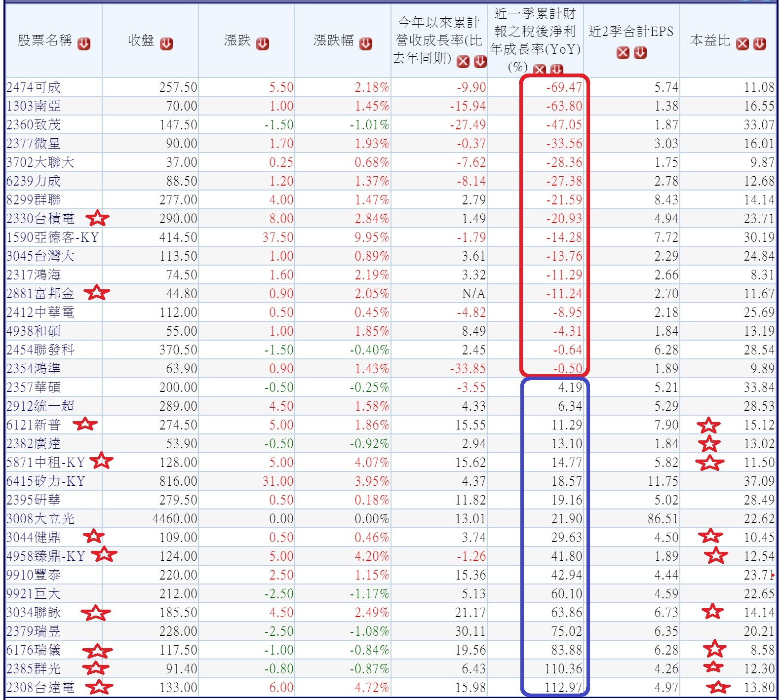The image size is (781, 700).
Task: Select change percent 9.95%
Action: tap(372, 237)
